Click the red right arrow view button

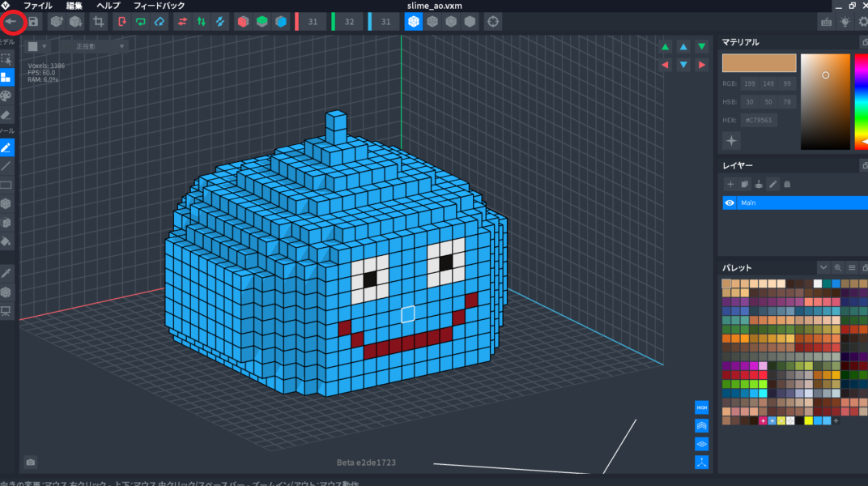coord(702,65)
